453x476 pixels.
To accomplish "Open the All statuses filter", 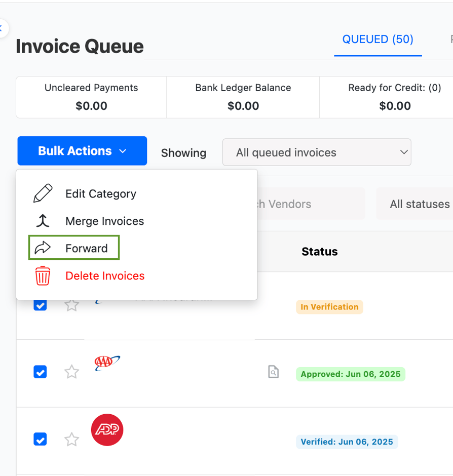I will pyautogui.click(x=420, y=204).
